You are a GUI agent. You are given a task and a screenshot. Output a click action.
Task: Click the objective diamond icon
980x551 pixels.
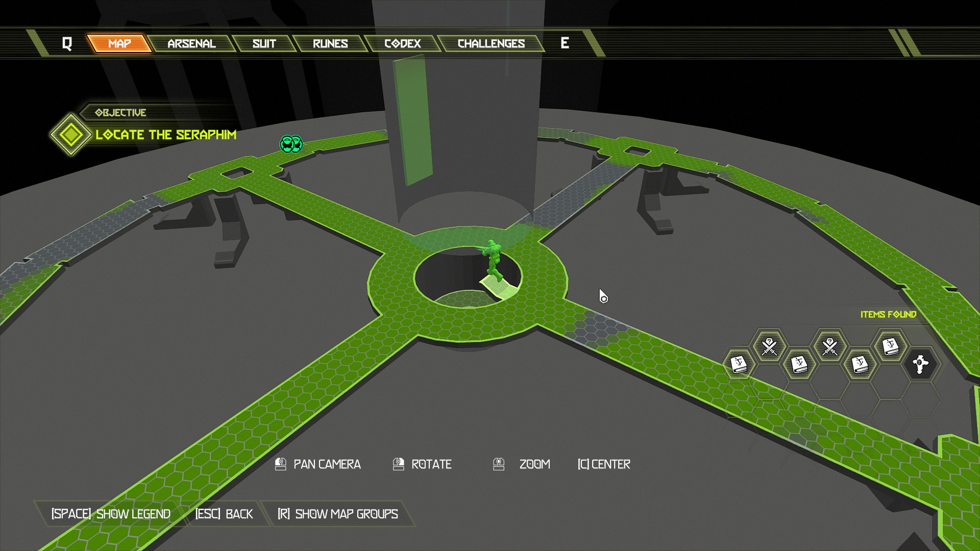click(x=70, y=135)
